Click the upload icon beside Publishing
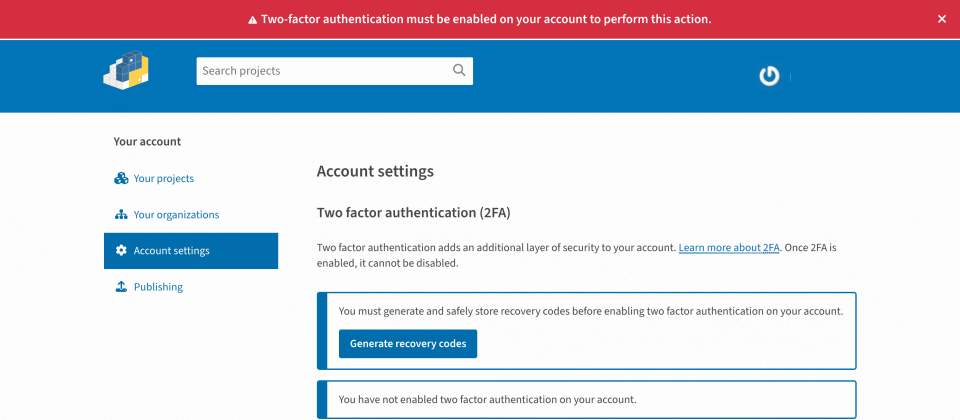This screenshot has width=960, height=420. [x=121, y=287]
